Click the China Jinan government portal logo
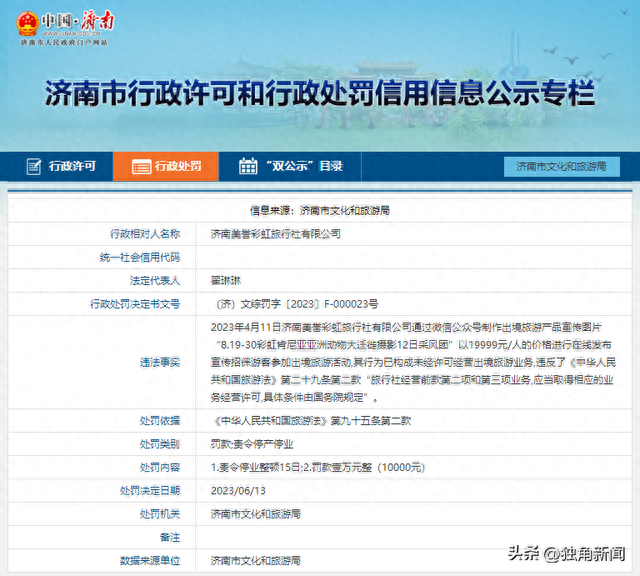This screenshot has height=576, width=640. coord(65,27)
